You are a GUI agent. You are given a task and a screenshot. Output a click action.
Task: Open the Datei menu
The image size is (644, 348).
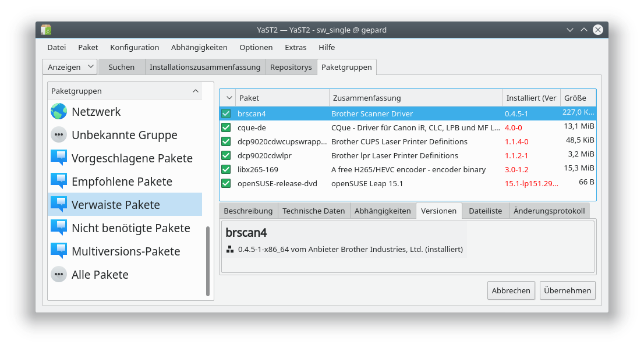point(56,47)
